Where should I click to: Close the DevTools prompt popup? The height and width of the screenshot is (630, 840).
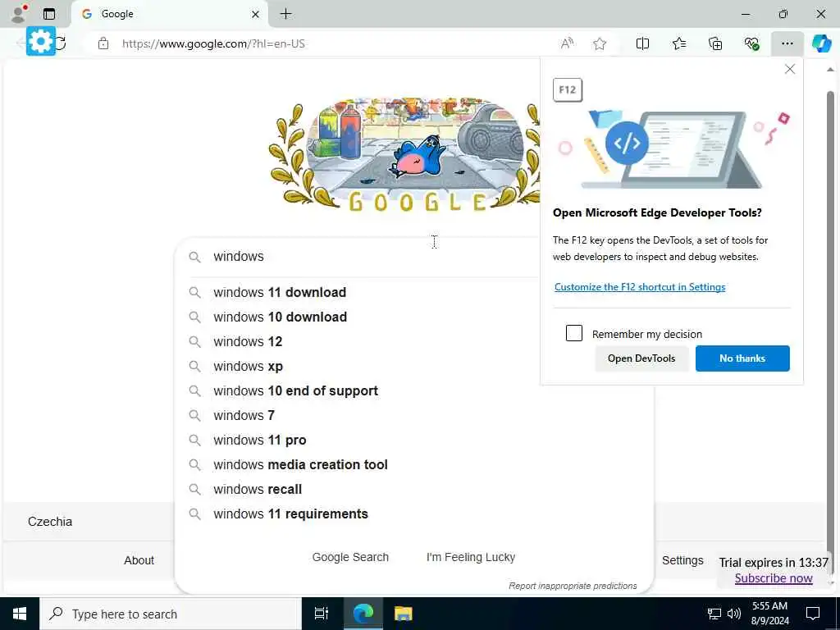click(790, 69)
